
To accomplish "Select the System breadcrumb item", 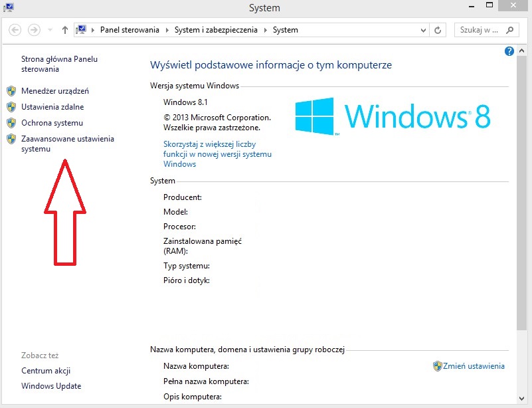I will (x=286, y=30).
